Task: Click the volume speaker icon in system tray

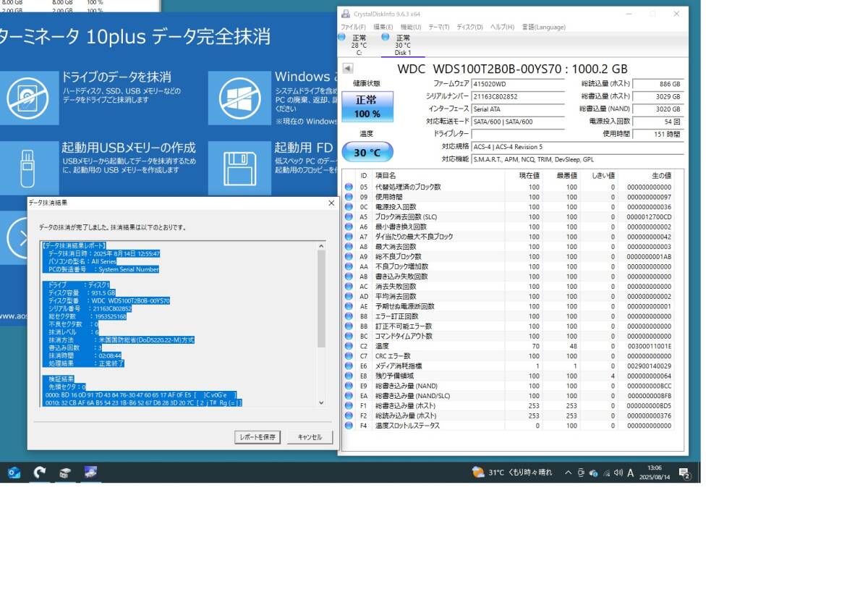Action: [618, 473]
